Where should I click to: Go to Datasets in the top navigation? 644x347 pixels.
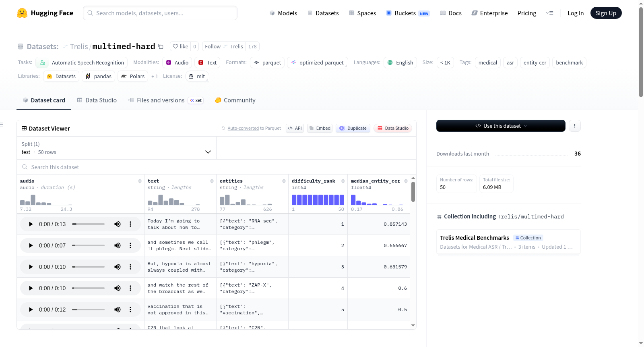click(x=323, y=13)
